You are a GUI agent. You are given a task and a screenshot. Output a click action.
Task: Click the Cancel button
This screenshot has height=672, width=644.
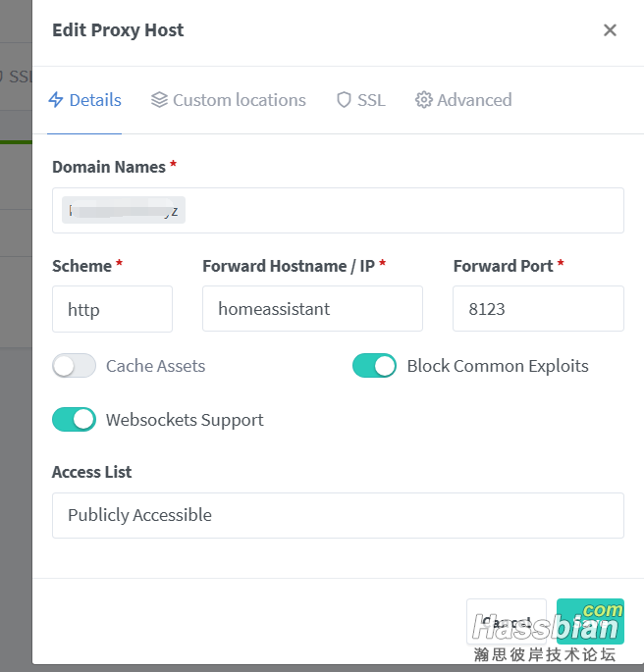(507, 621)
